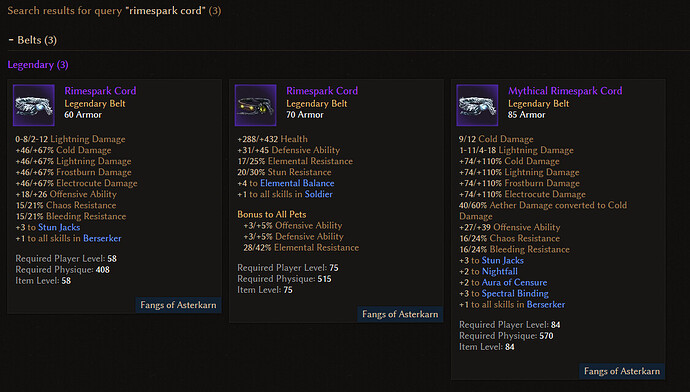Select the '15/21% Chaos Resistance' stat

tap(66, 205)
